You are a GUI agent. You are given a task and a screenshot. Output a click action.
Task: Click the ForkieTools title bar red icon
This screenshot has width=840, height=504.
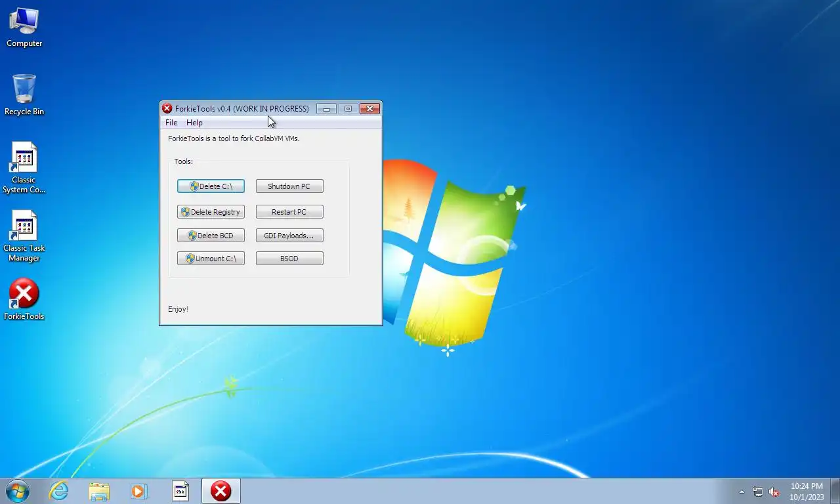[167, 109]
